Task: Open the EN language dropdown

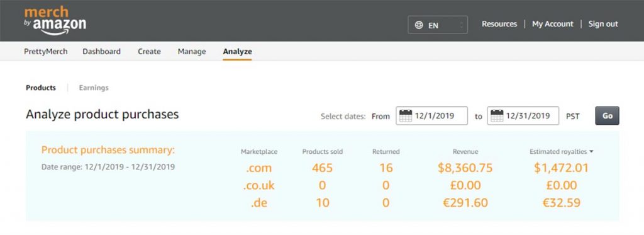Action: click(438, 25)
